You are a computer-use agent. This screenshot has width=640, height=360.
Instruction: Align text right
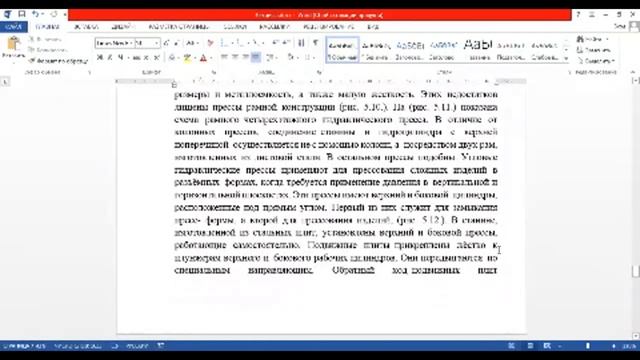pos(245,58)
